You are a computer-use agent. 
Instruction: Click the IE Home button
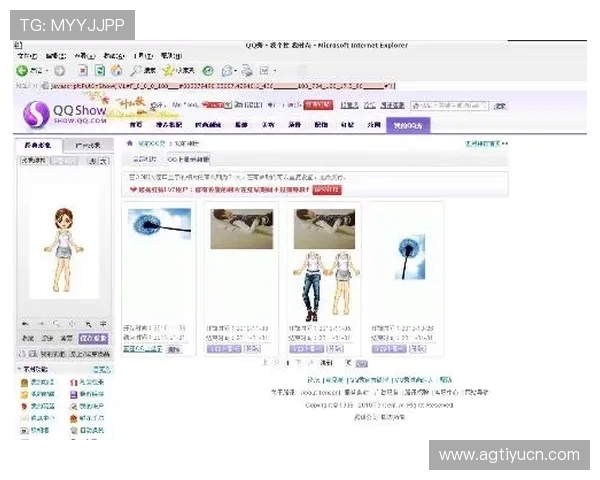[116, 70]
